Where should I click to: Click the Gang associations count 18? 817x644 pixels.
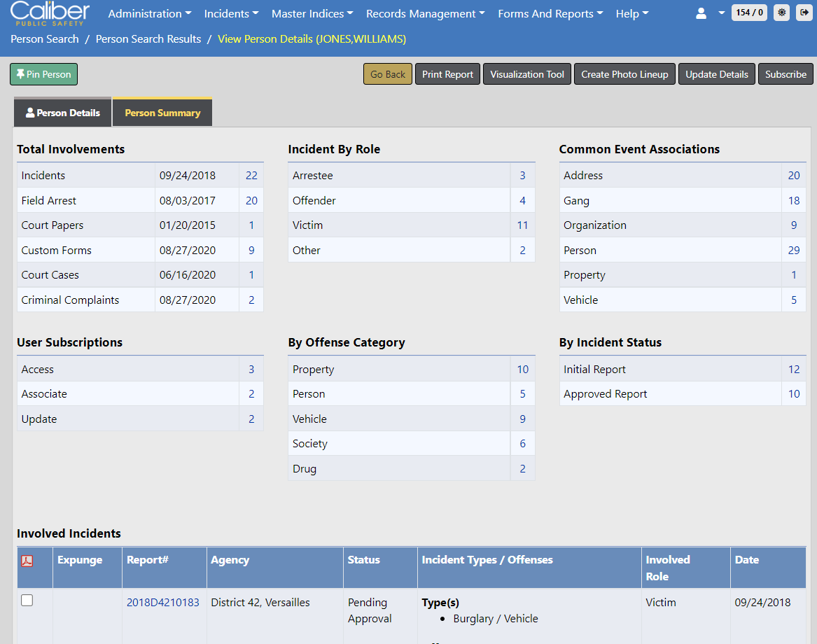(793, 201)
